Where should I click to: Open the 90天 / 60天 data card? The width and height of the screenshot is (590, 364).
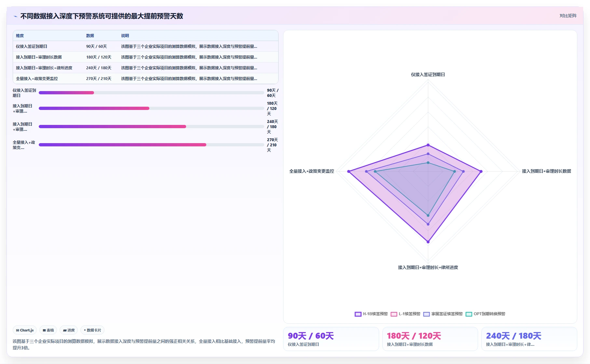331,339
